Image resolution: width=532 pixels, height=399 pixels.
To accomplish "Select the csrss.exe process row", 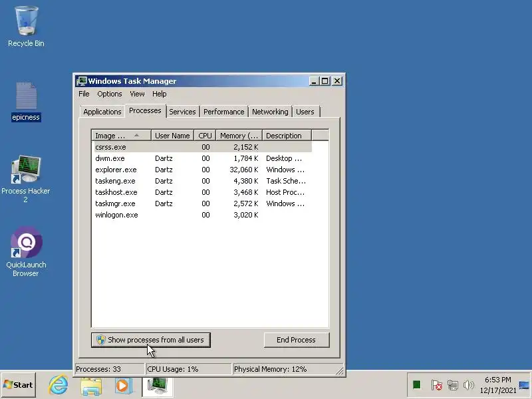I will (x=203, y=147).
